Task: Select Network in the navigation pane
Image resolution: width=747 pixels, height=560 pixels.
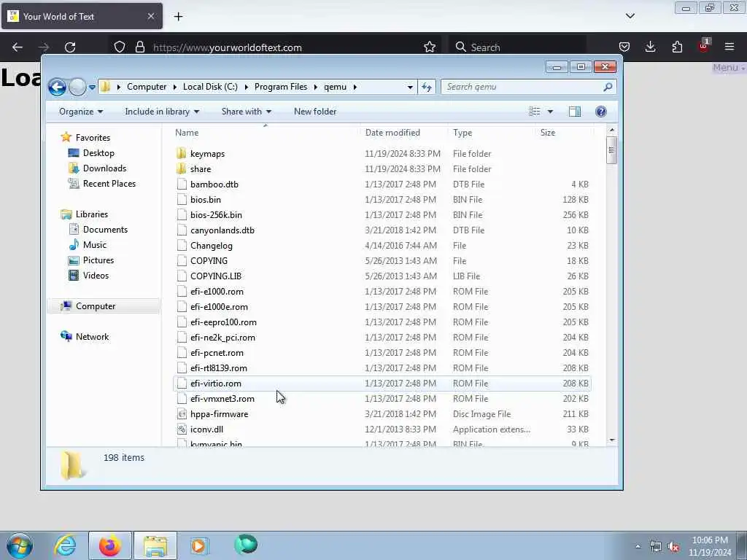Action: [92, 337]
